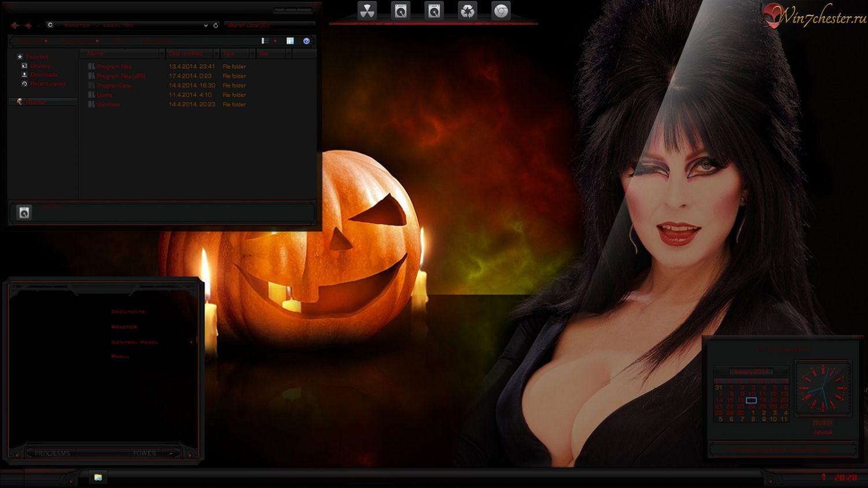Click the second disk icon in the top dock
The width and height of the screenshot is (868, 488).
point(434,11)
